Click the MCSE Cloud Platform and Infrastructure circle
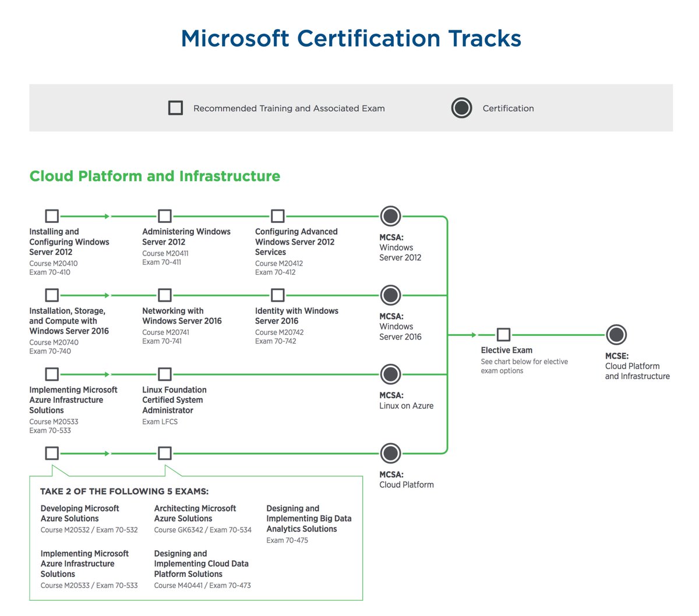This screenshot has width=699, height=616. [x=616, y=335]
